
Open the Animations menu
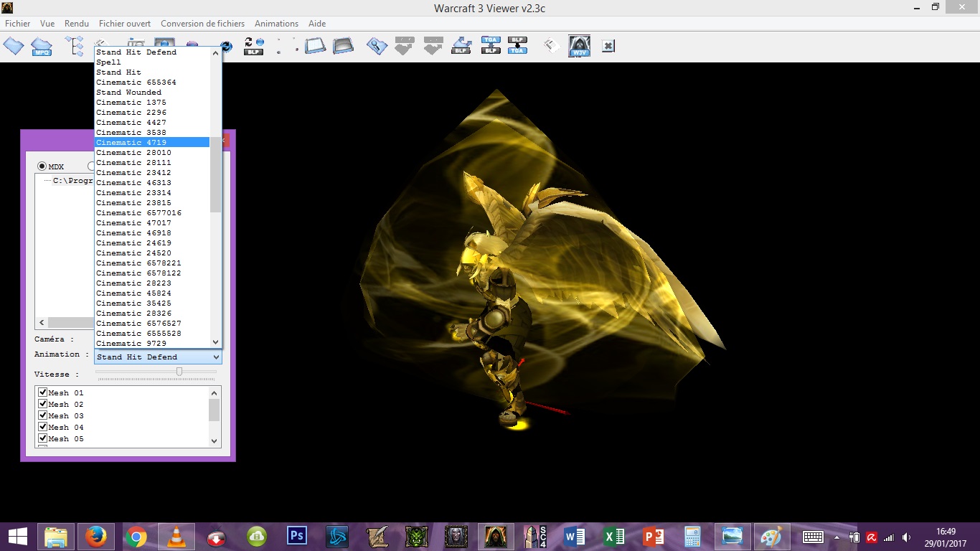coord(276,24)
